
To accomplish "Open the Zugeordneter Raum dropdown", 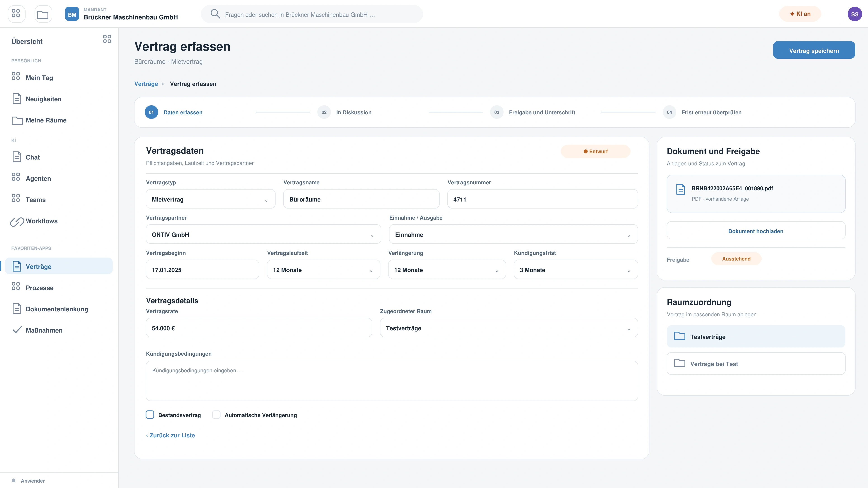I will tap(509, 328).
